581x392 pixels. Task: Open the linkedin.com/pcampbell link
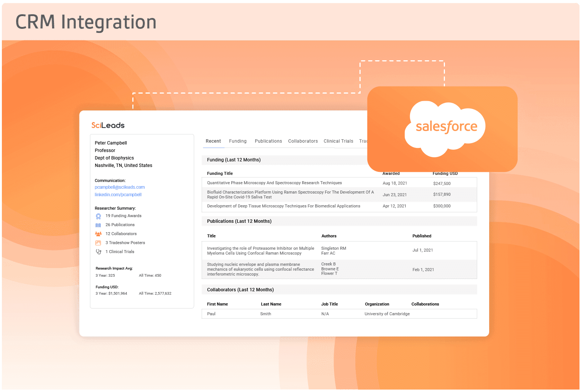[x=118, y=195]
